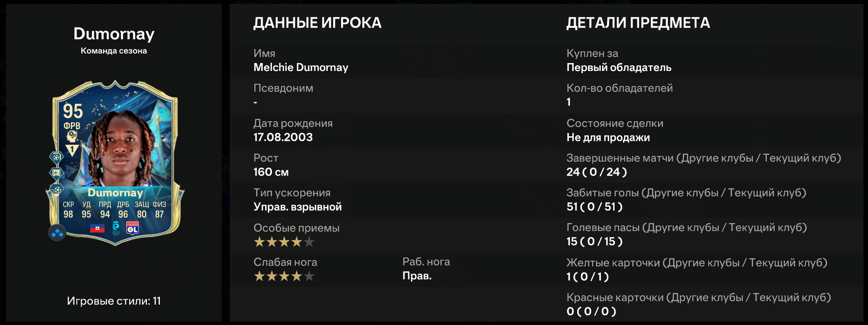Click the "Управ. взрывной" acceleration type value
This screenshot has height=325, width=868.
click(297, 207)
